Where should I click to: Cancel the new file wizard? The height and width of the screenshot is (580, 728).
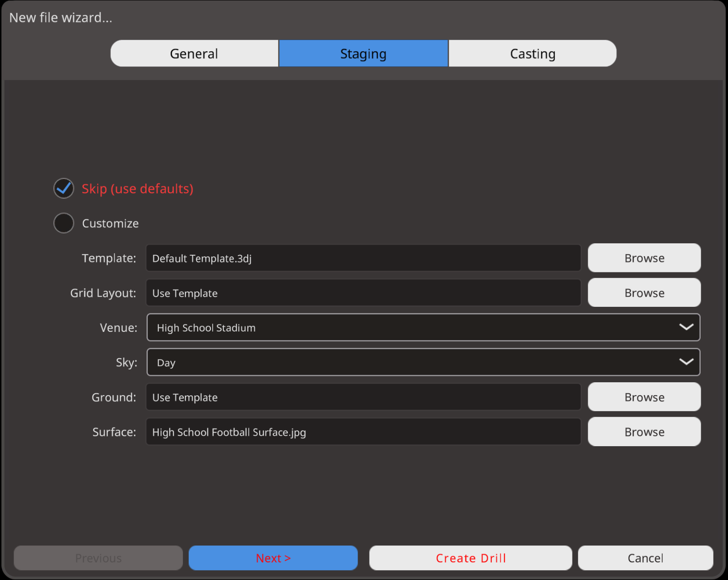click(645, 558)
